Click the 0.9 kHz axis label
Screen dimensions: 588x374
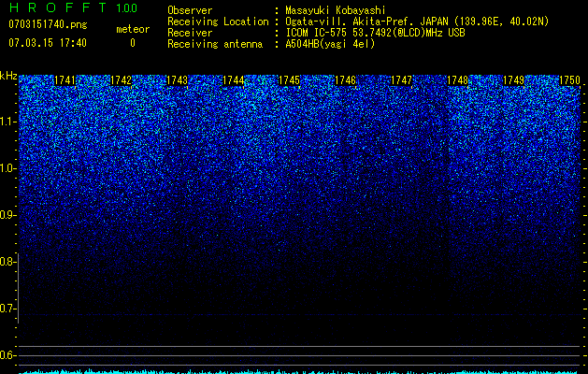7,215
